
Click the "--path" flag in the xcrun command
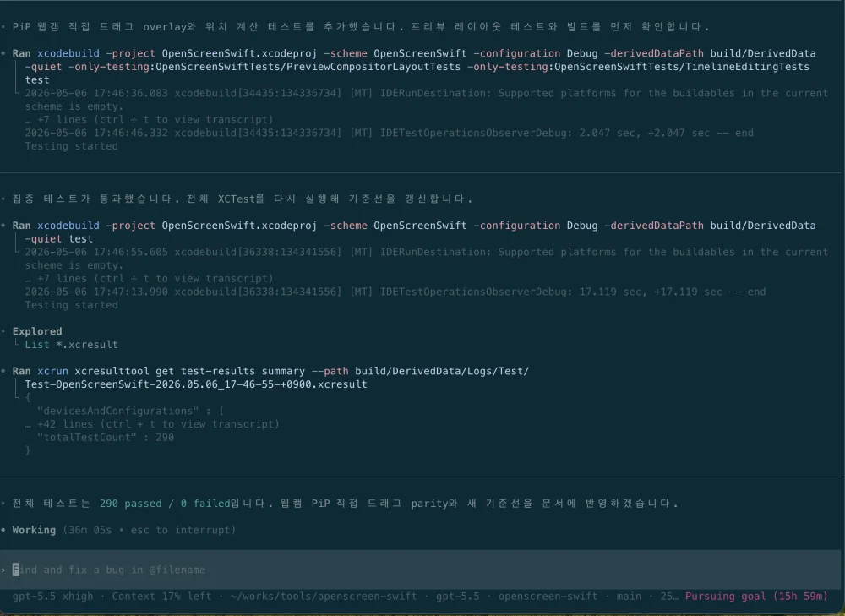pyautogui.click(x=330, y=371)
